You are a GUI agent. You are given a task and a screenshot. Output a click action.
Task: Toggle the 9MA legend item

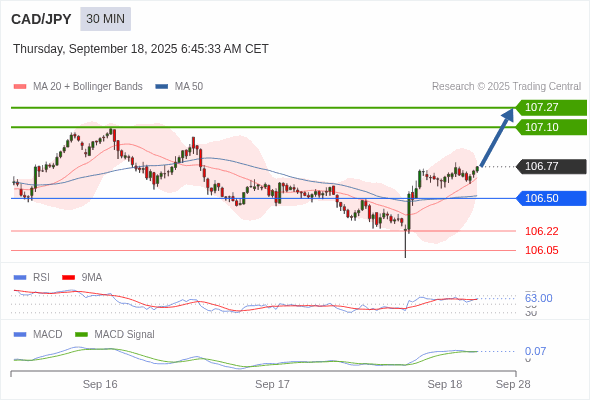click(x=82, y=277)
